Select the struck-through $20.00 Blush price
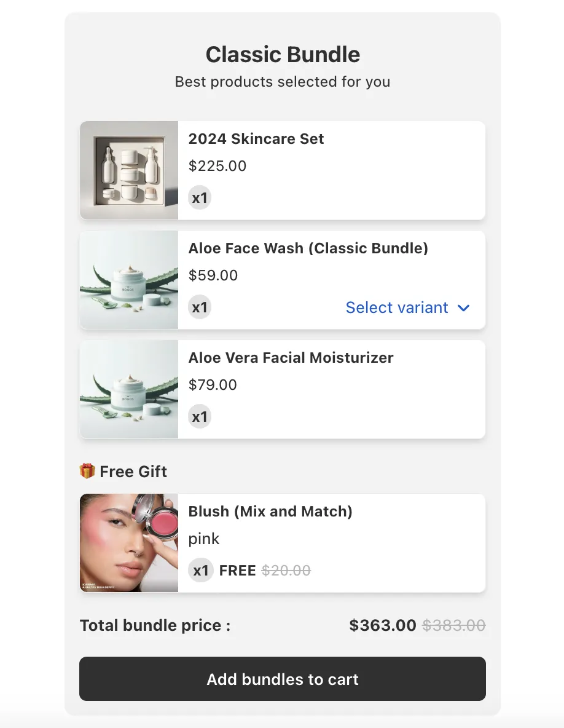The image size is (564, 728). (286, 570)
